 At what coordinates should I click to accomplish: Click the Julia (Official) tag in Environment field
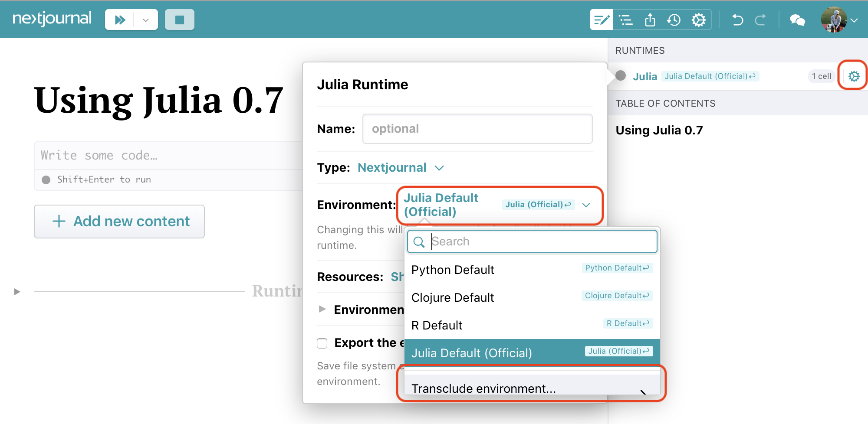538,205
